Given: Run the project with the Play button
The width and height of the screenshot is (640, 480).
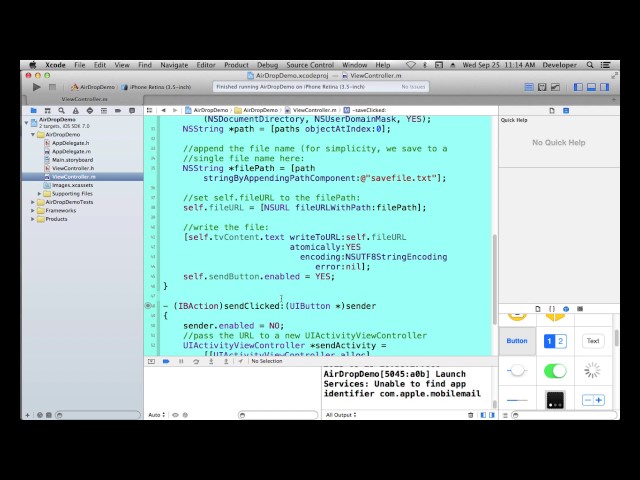Looking at the screenshot, I should (x=37, y=87).
